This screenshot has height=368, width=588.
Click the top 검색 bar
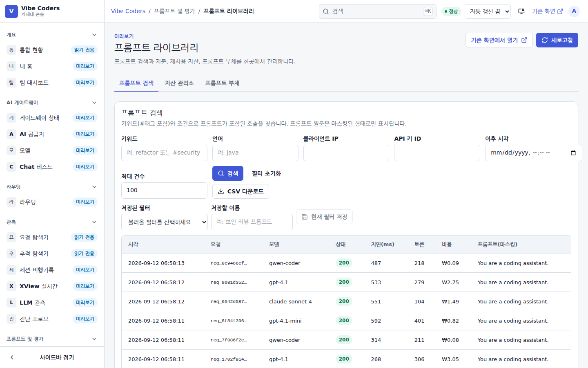pyautogui.click(x=378, y=11)
